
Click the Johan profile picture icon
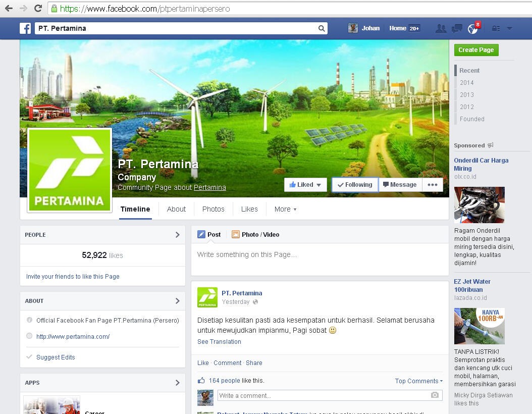coord(353,28)
